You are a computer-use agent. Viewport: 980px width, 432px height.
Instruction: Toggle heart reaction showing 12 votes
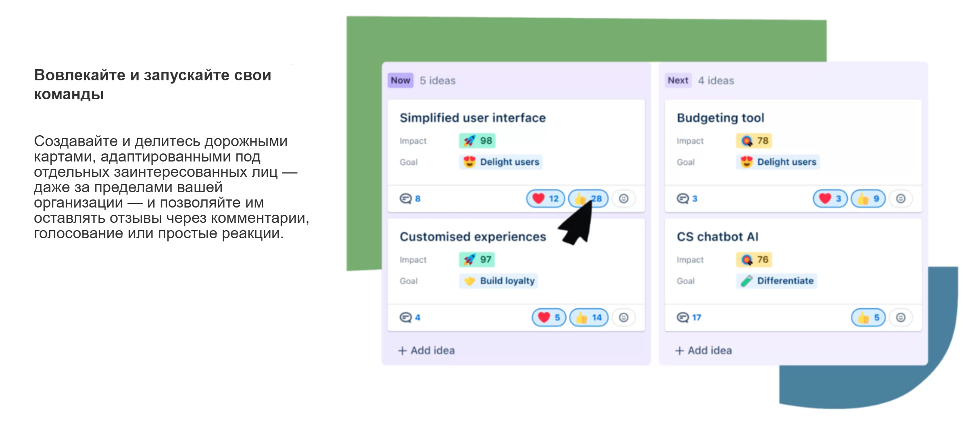[x=545, y=199]
